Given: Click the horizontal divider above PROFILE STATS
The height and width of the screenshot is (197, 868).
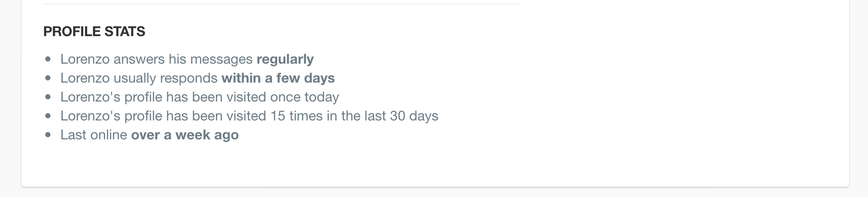Looking at the screenshot, I should pos(281,4).
